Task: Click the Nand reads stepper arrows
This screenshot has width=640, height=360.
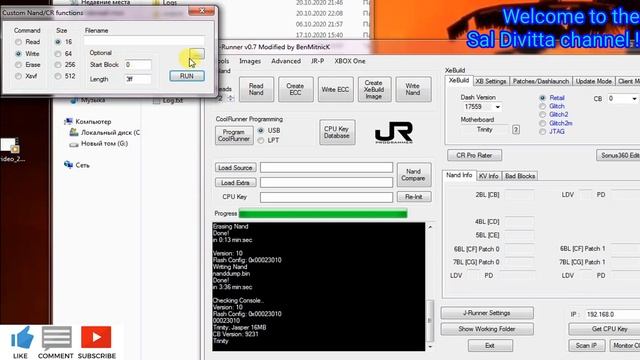Action: click(231, 98)
